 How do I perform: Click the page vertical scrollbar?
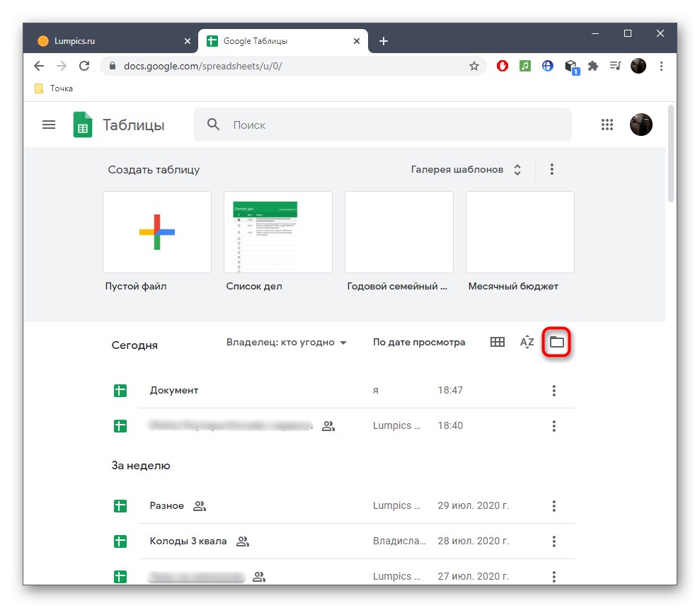point(670,154)
